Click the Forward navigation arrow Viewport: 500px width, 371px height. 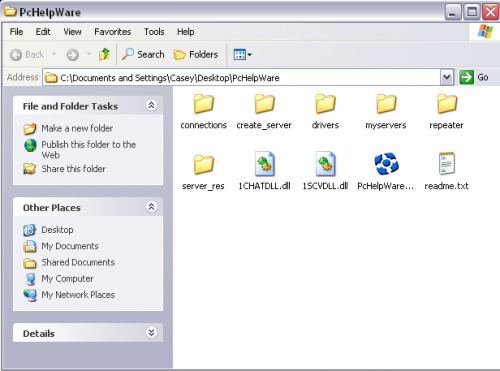pyautogui.click(x=73, y=55)
